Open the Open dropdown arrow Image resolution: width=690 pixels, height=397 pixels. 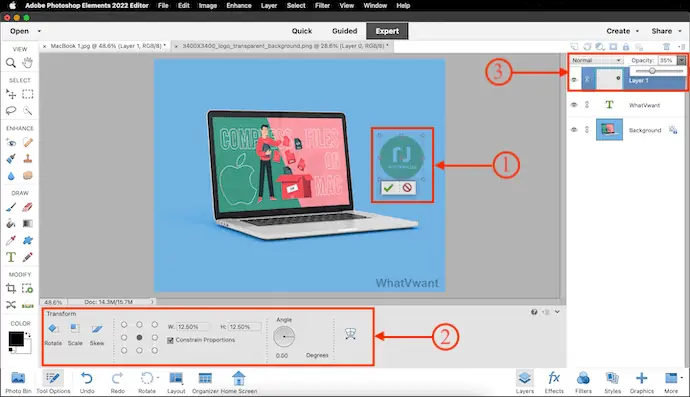click(39, 31)
